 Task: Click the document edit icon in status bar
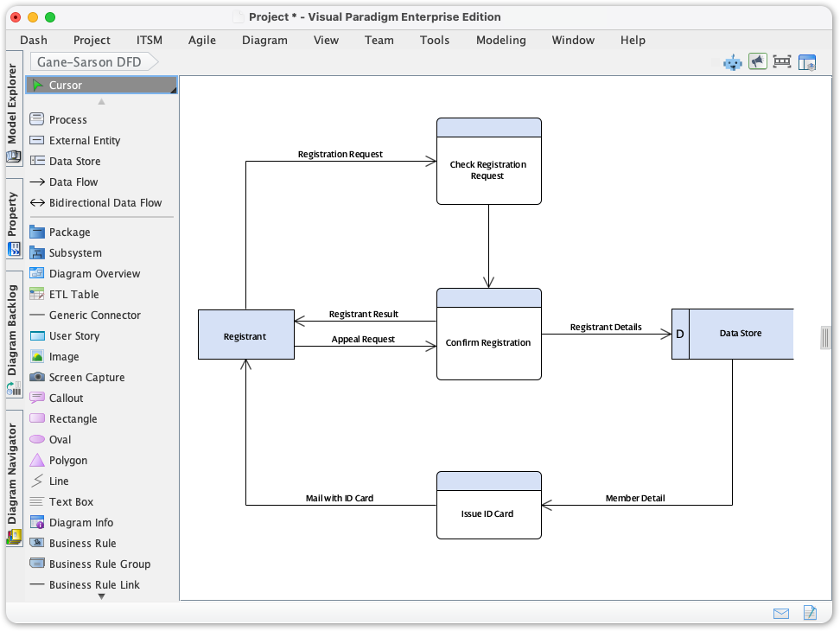(x=810, y=613)
